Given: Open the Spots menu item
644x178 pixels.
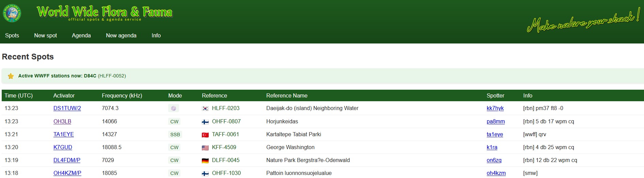Looking at the screenshot, I should coord(12,35).
